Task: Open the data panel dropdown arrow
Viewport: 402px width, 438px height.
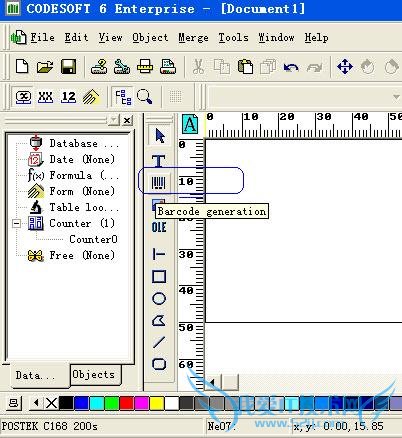Action: 114,120
